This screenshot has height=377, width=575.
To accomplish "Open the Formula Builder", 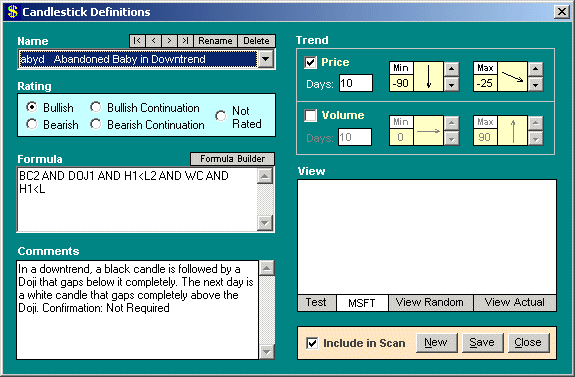I will [232, 159].
